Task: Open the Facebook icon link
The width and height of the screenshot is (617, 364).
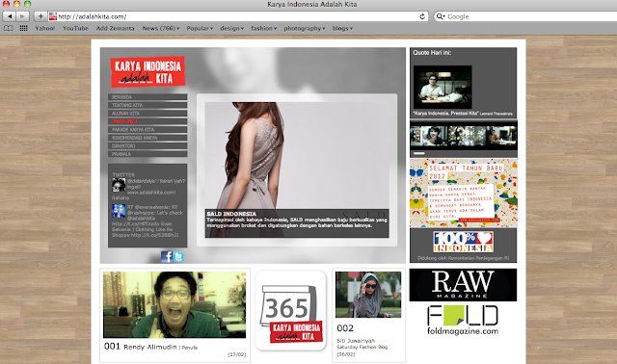Action: coord(167,257)
